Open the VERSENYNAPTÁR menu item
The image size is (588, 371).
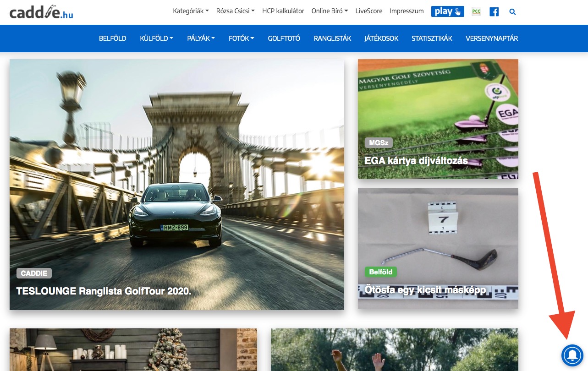(492, 38)
